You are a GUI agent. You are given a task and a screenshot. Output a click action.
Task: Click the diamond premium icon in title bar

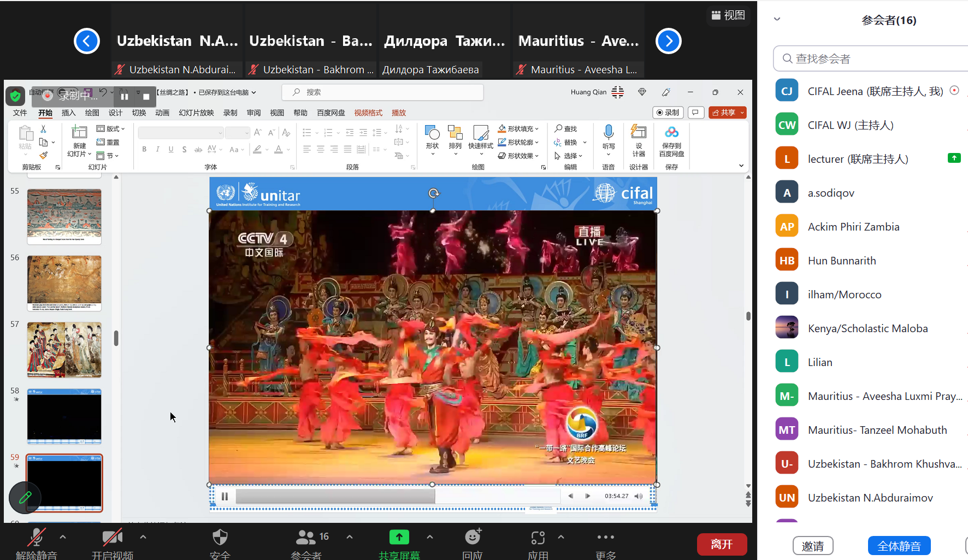642,92
